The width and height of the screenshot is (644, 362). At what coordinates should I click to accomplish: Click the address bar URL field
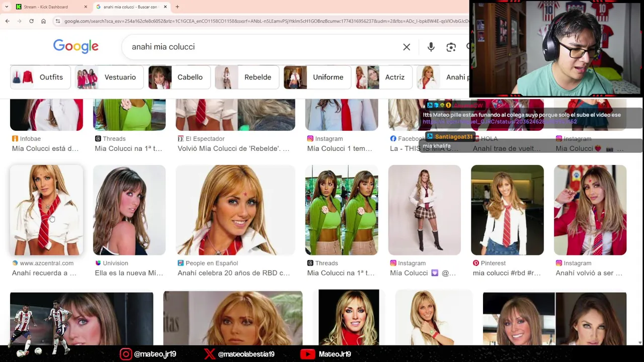262,21
